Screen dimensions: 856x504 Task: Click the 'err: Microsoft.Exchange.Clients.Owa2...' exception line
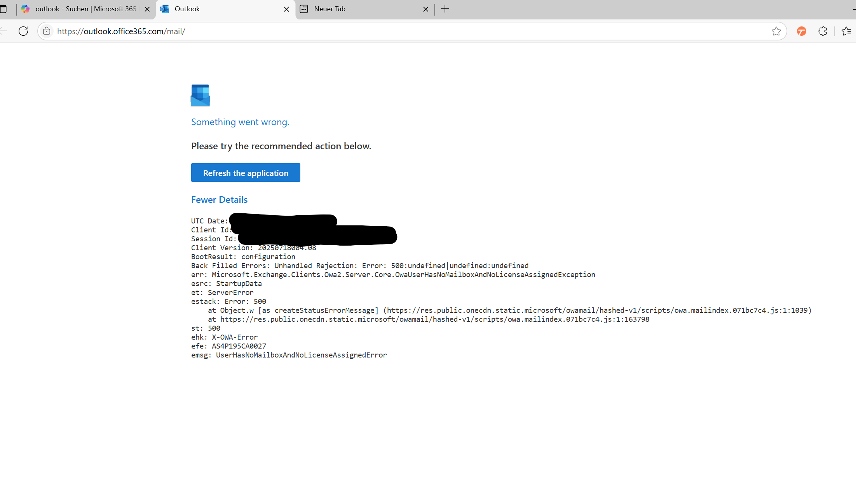[x=393, y=275]
